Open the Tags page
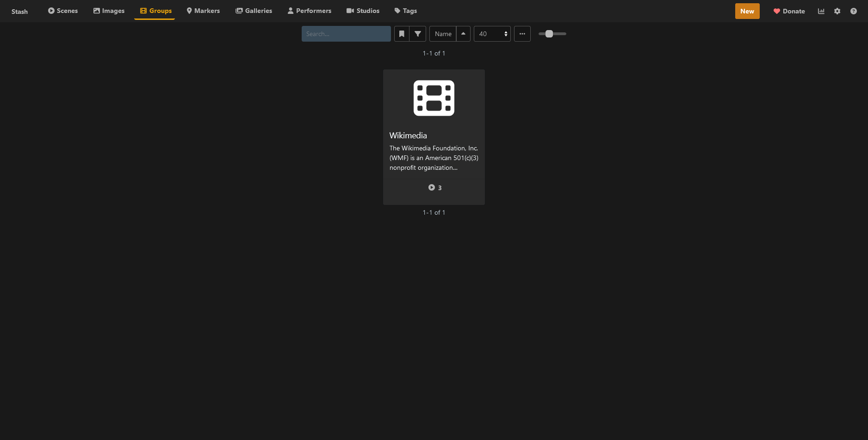868x440 pixels. pyautogui.click(x=406, y=11)
